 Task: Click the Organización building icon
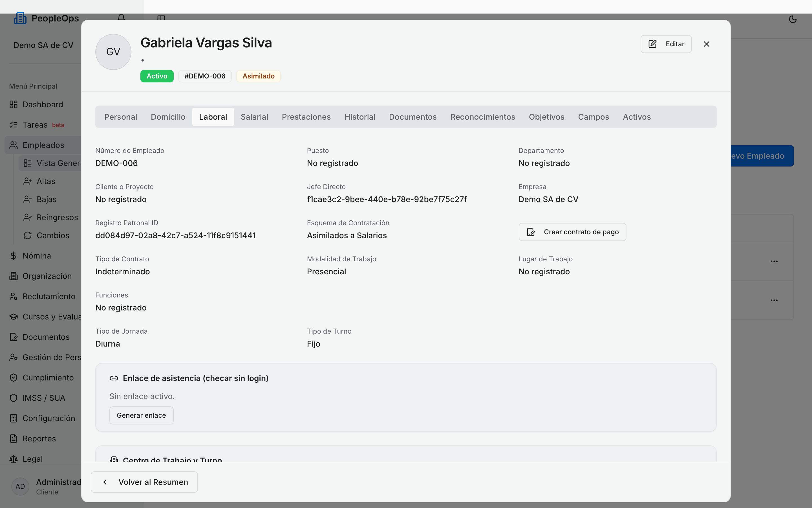click(14, 276)
